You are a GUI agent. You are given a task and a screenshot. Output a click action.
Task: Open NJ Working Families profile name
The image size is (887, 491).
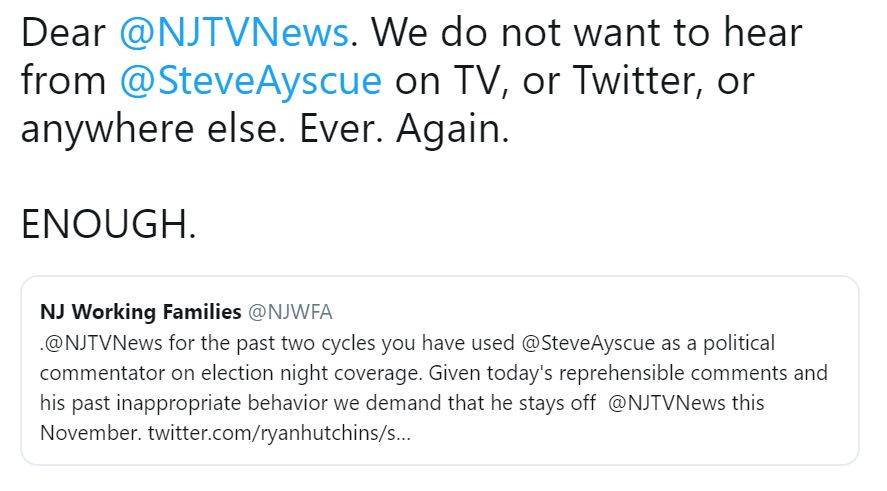pyautogui.click(x=140, y=310)
